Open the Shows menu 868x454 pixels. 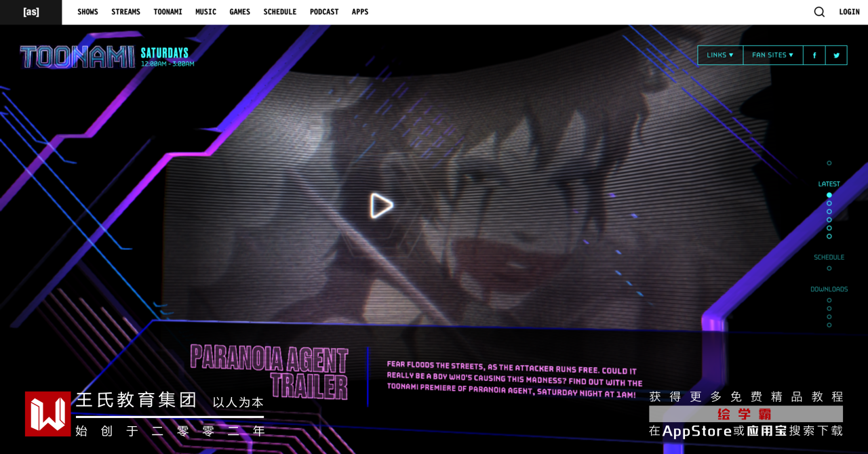(x=87, y=12)
